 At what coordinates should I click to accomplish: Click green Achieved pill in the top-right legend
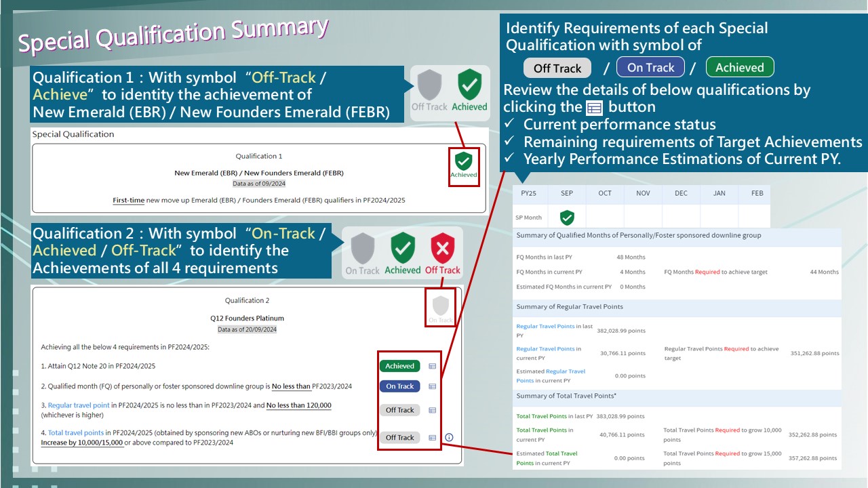pyautogui.click(x=740, y=67)
